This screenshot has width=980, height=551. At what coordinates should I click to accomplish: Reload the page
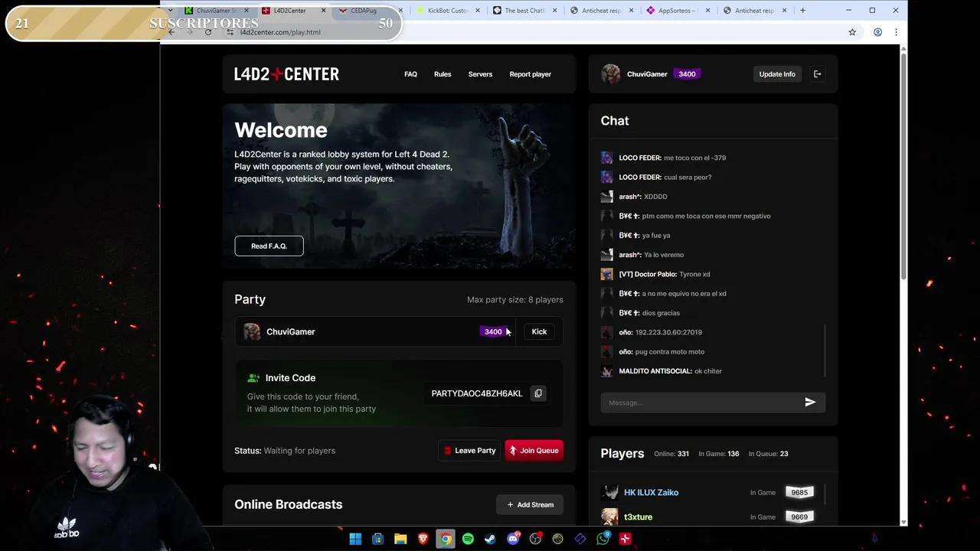coord(208,32)
